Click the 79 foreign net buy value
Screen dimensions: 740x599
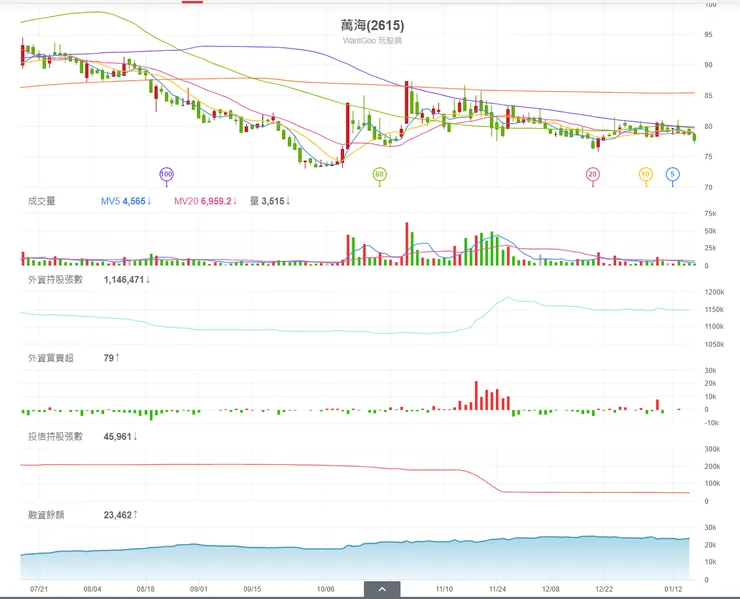click(x=111, y=358)
